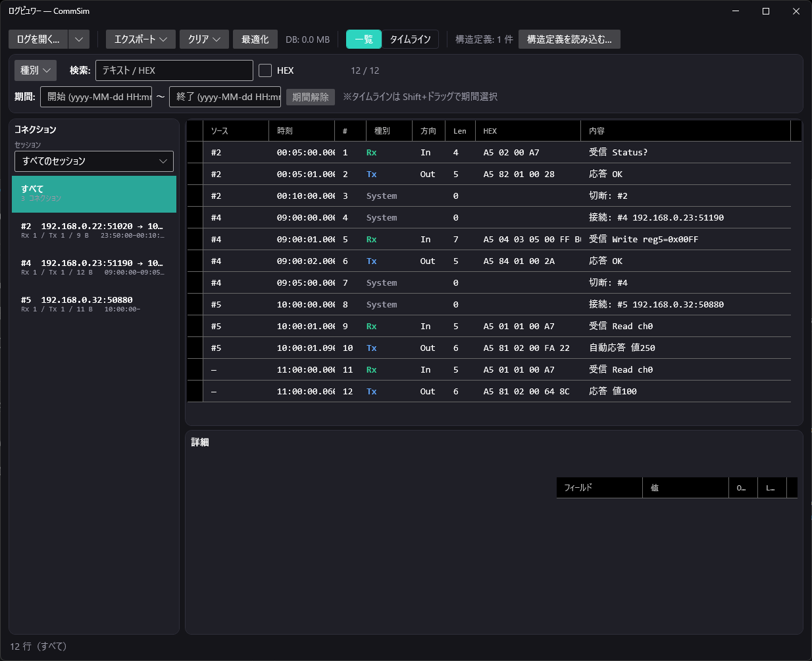Click the フィールド column header in details

pyautogui.click(x=599, y=488)
